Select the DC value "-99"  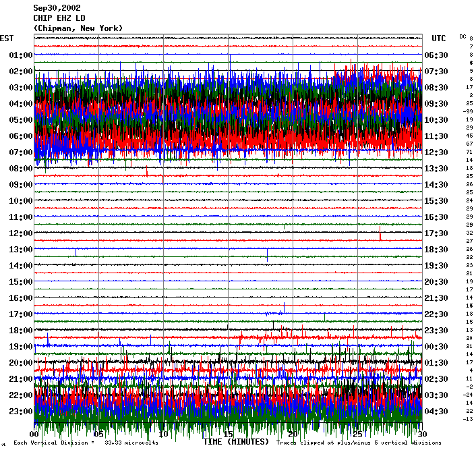click(x=468, y=111)
